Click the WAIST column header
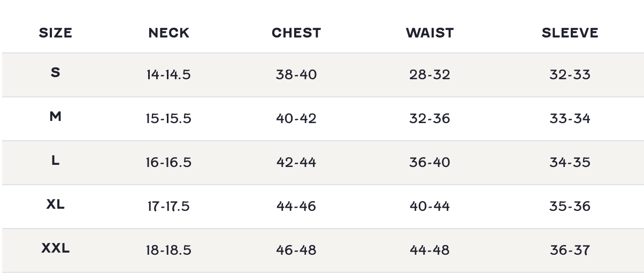 [430, 33]
